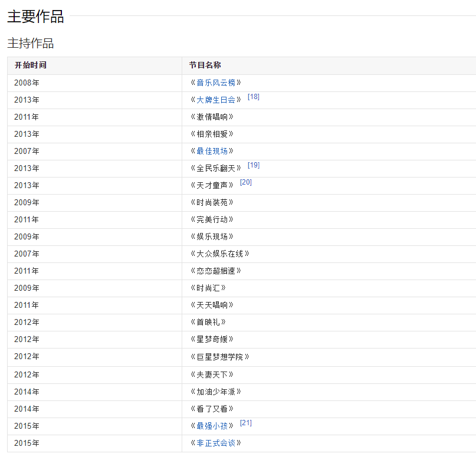The image size is (476, 460).
Task: Select the text 《加油少年派》
Action: 216,392
